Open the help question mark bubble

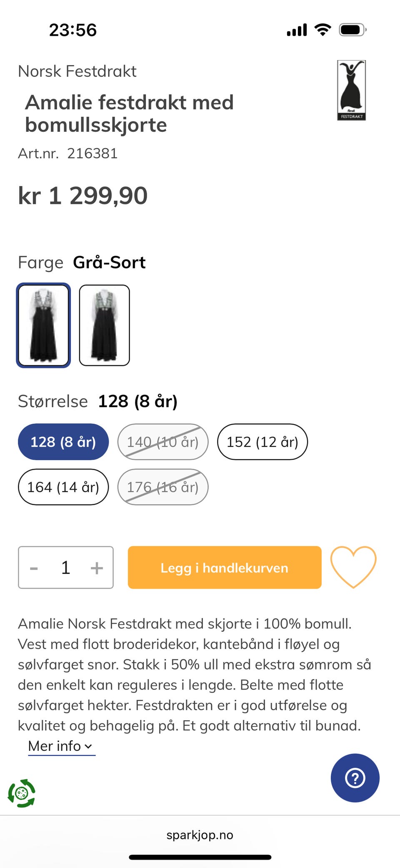355,778
